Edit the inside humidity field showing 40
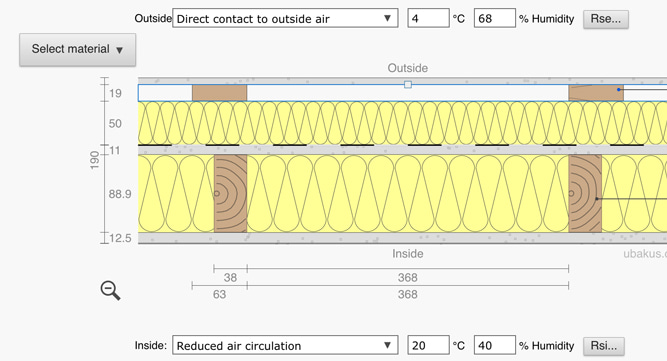667x361 pixels. coord(495,345)
